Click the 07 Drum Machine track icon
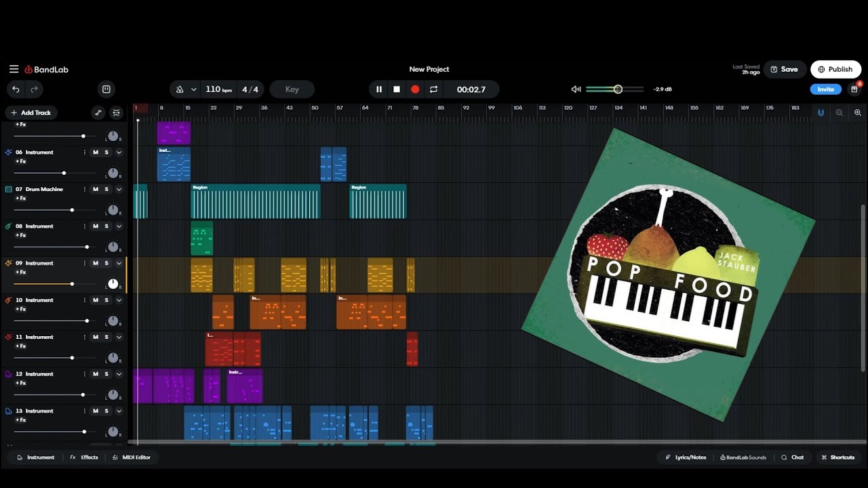868x488 pixels. (9, 189)
